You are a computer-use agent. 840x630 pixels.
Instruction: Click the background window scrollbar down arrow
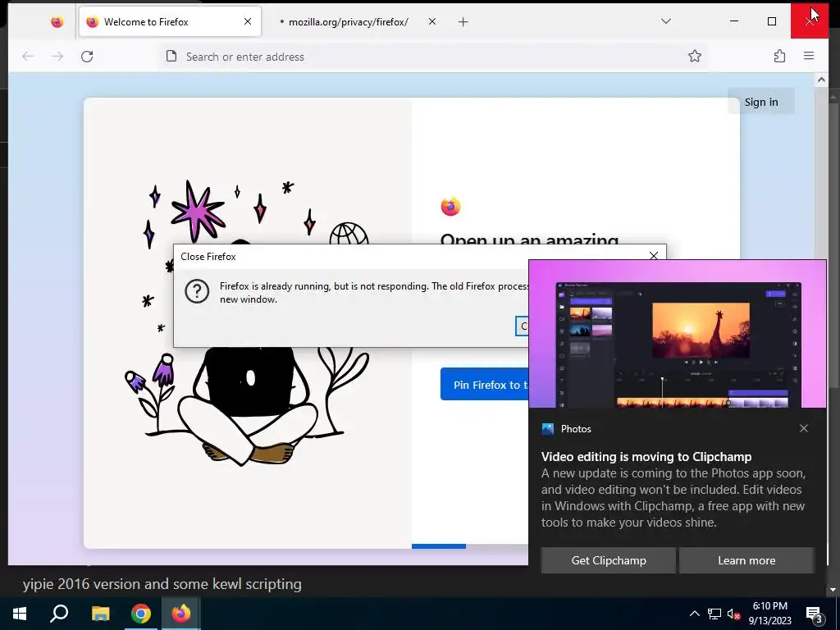(x=833, y=590)
